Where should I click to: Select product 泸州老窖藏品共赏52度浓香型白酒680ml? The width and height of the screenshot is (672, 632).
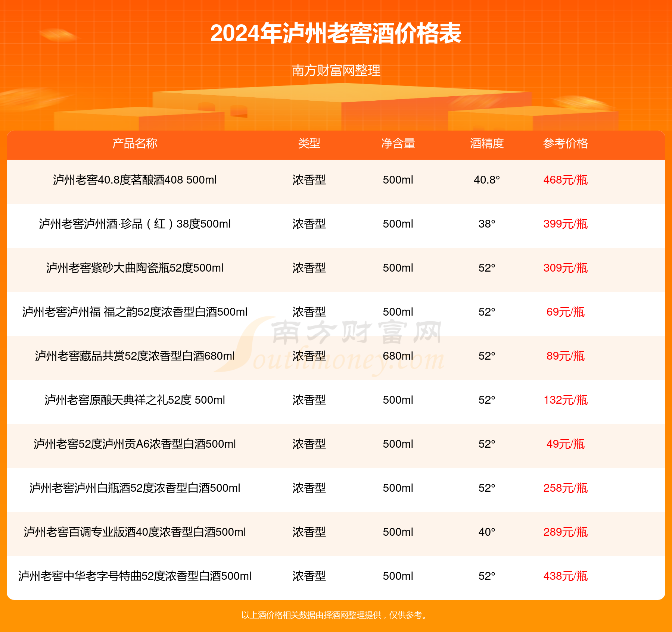(x=135, y=356)
